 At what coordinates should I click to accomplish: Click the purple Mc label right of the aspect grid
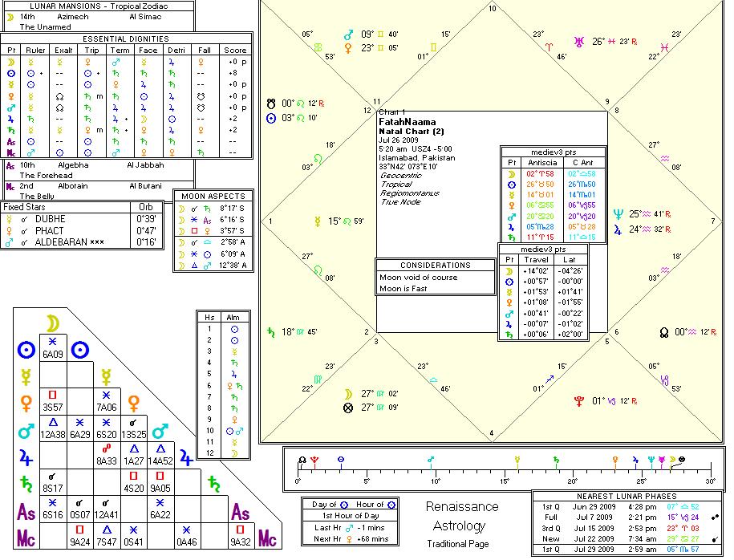(267, 538)
